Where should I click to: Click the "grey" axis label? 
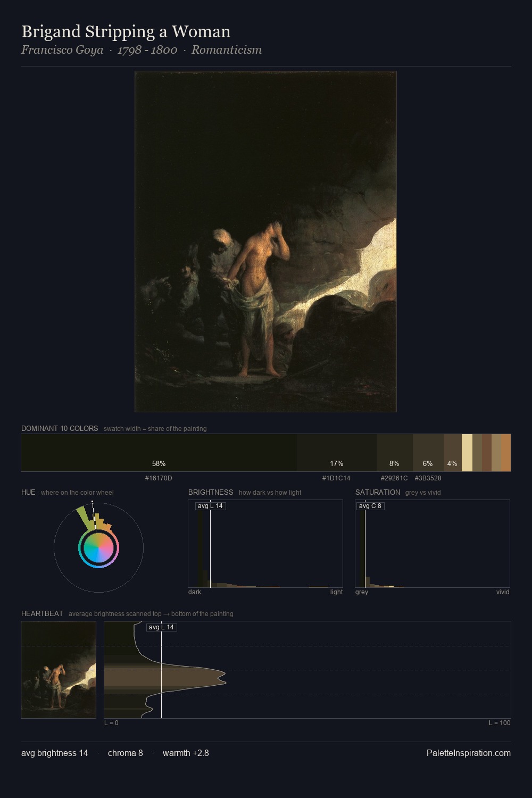click(362, 592)
